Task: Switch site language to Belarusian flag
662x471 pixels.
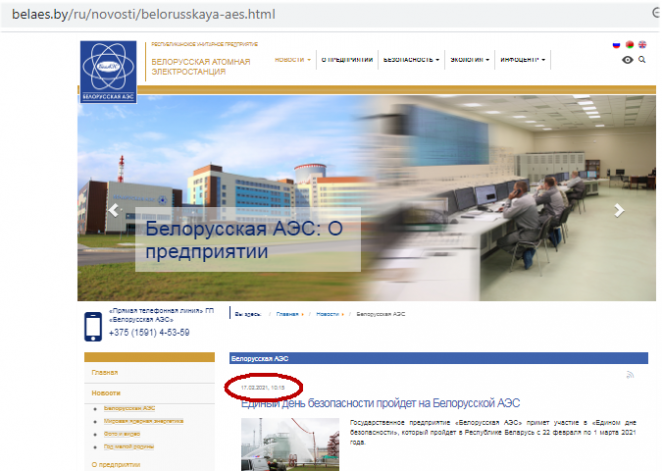Action: 629,45
